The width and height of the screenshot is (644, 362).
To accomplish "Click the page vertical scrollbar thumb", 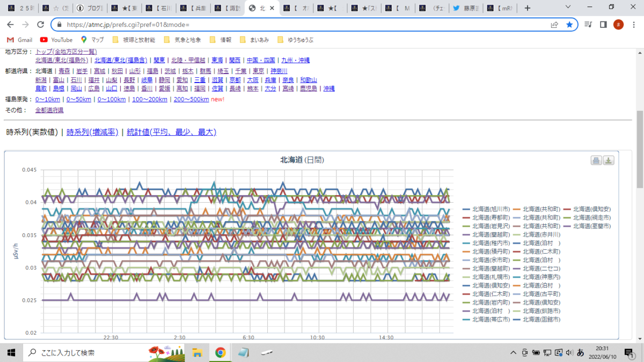I will tap(639, 149).
